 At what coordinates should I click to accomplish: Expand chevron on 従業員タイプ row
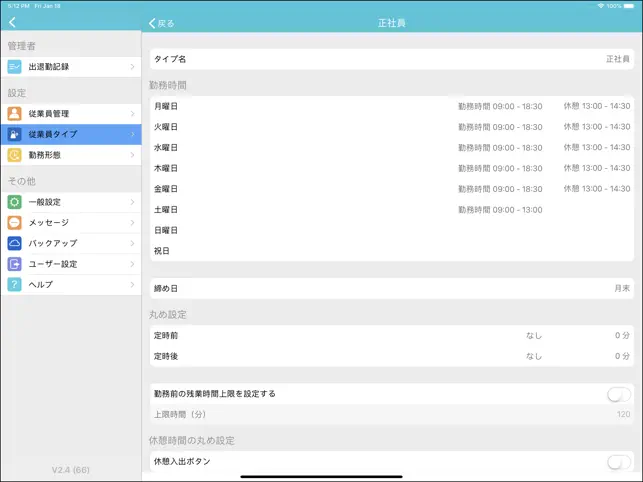[132, 134]
